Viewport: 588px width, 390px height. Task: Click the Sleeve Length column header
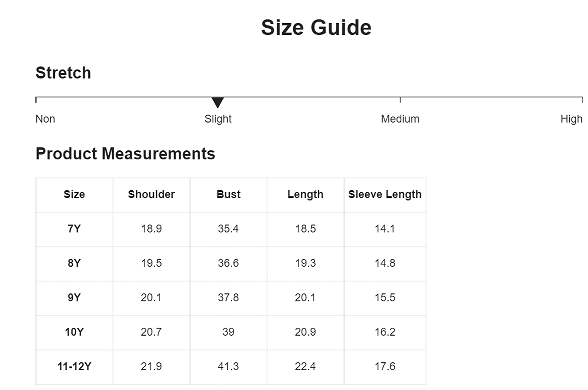[385, 194]
